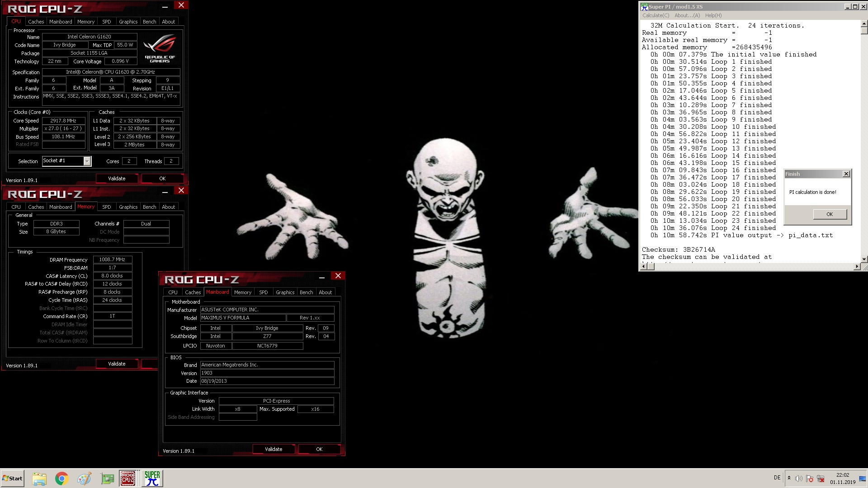Click the Super PI taskbar icon

(x=152, y=479)
